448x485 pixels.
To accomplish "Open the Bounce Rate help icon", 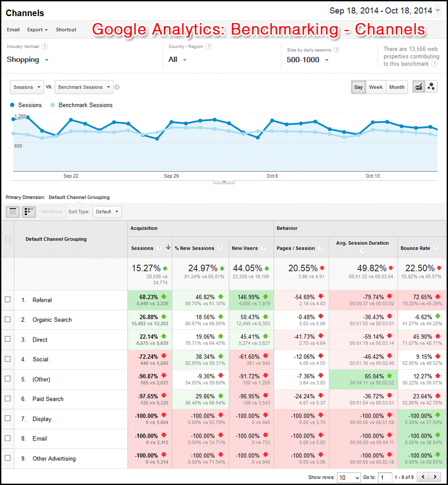I will click(x=436, y=248).
